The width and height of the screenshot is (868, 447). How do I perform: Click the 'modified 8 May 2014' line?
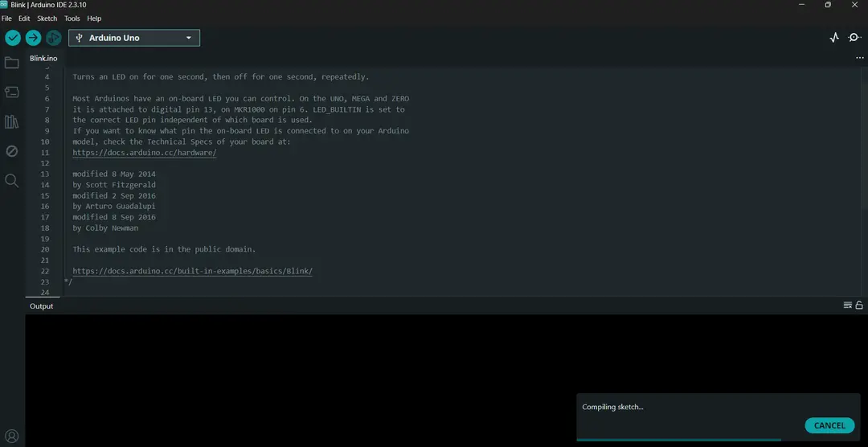114,174
